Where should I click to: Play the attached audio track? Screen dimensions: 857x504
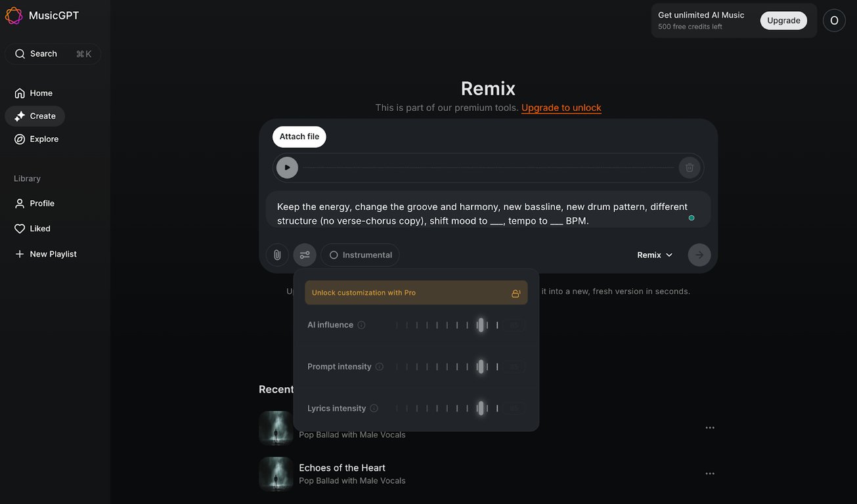(x=287, y=167)
